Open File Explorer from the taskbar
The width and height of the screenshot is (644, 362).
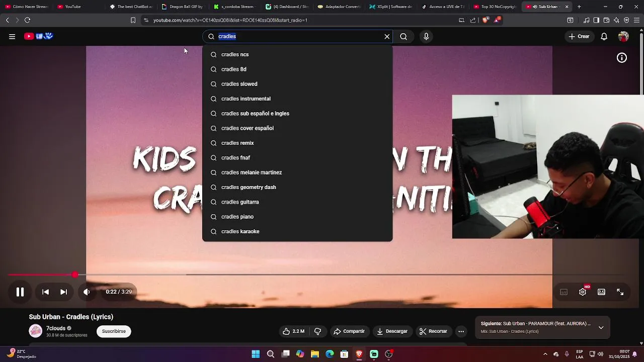pyautogui.click(x=315, y=354)
